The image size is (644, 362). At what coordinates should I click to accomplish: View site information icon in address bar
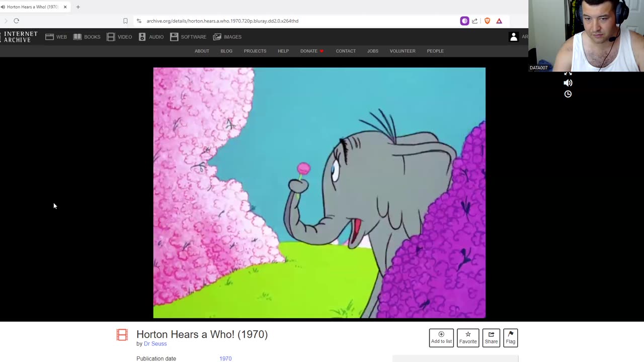pos(139,21)
